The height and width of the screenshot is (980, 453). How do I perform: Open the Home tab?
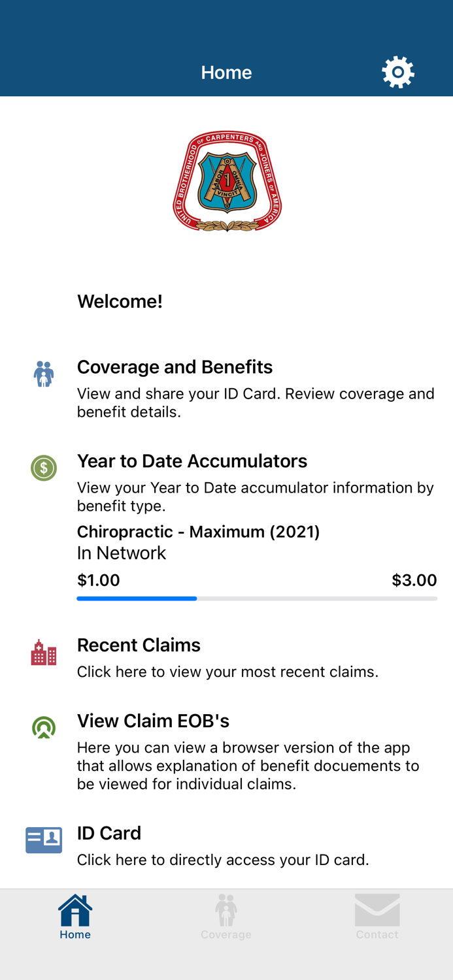point(75,917)
